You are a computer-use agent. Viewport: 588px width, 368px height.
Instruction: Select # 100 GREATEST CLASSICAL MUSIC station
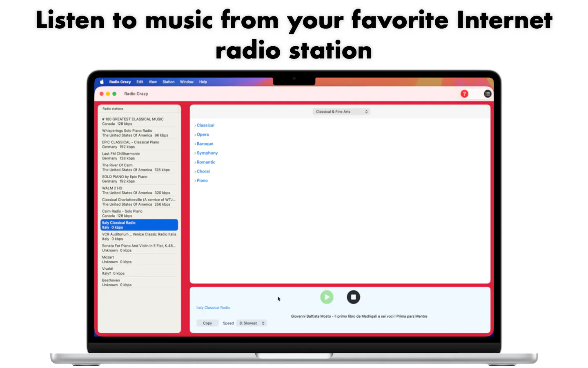point(139,121)
